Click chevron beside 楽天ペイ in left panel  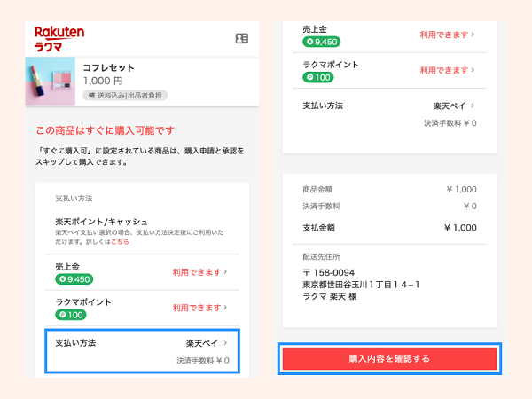tap(225, 343)
